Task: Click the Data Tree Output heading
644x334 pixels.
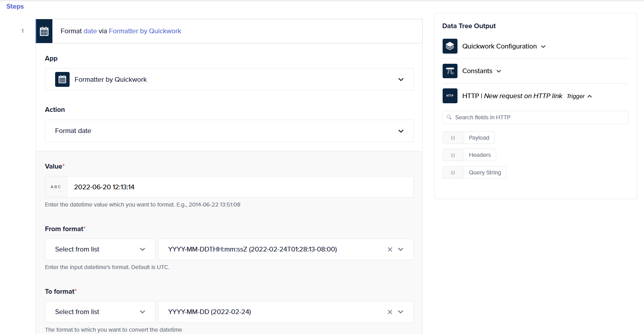Action: tap(469, 26)
